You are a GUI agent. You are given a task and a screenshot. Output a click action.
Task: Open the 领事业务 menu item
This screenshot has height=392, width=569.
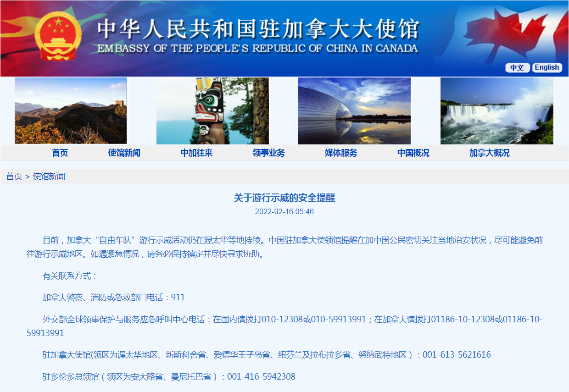pyautogui.click(x=269, y=153)
